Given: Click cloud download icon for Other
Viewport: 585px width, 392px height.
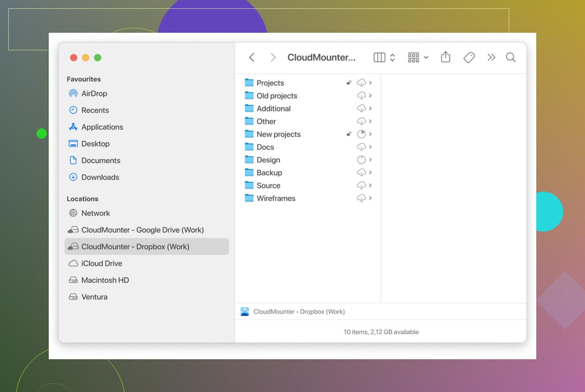Looking at the screenshot, I should (361, 121).
